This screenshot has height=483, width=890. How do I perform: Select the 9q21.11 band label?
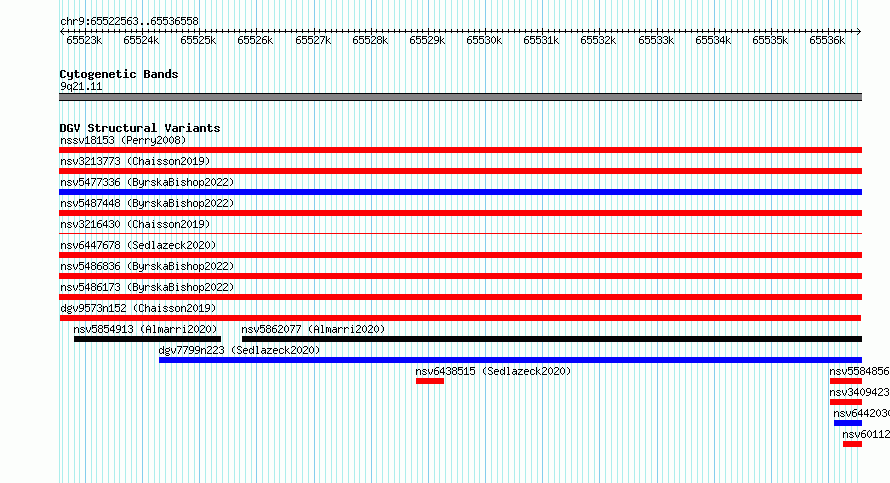[x=81, y=86]
